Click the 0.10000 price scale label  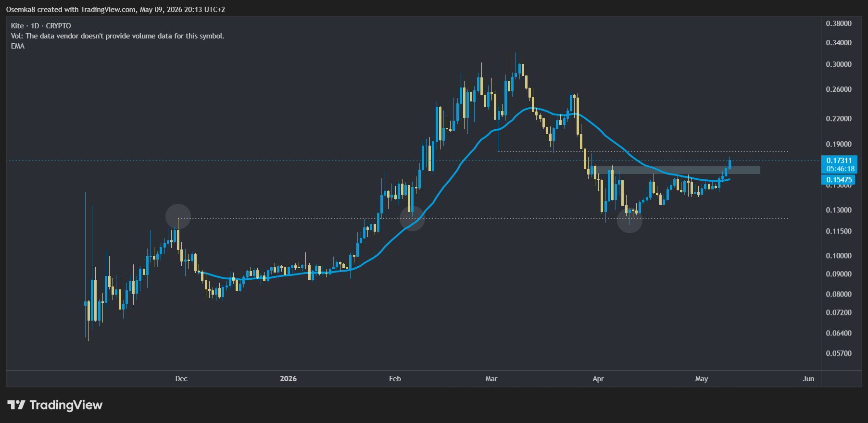click(x=839, y=256)
